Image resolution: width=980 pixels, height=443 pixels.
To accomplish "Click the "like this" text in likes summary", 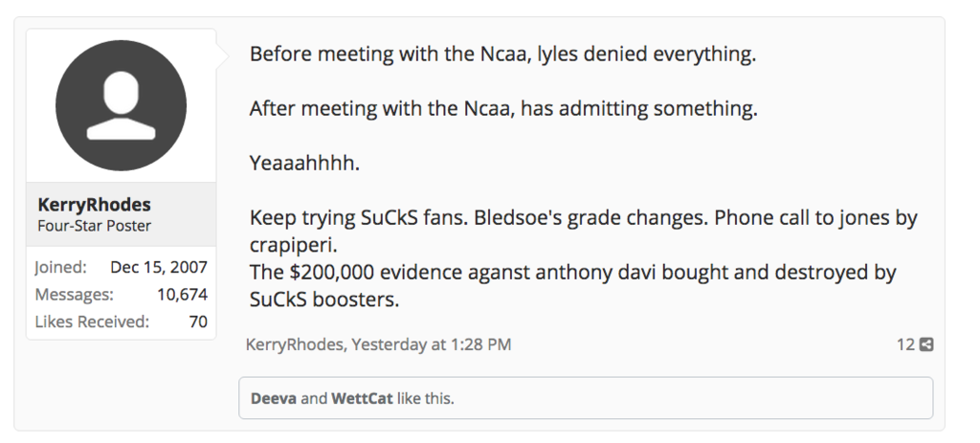I will (425, 398).
